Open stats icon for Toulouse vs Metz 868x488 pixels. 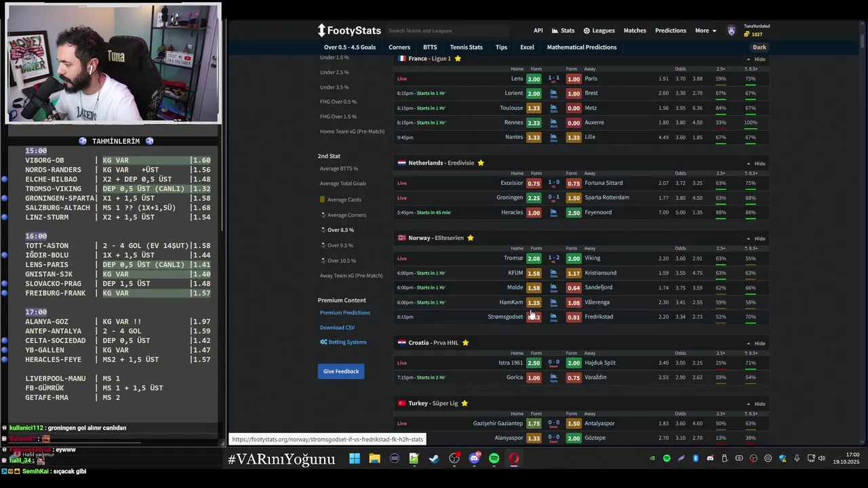pos(553,108)
